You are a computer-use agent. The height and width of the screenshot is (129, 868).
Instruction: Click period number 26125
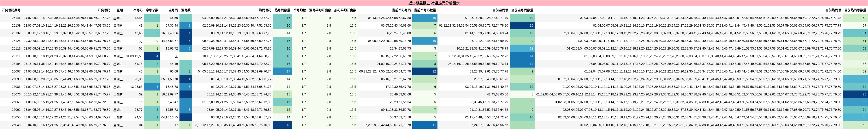[x=16, y=41]
